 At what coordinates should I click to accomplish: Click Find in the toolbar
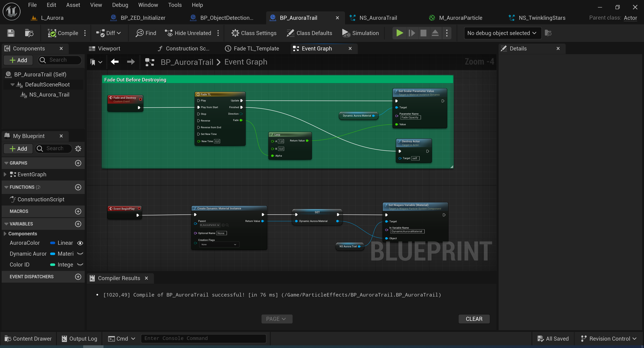146,33
